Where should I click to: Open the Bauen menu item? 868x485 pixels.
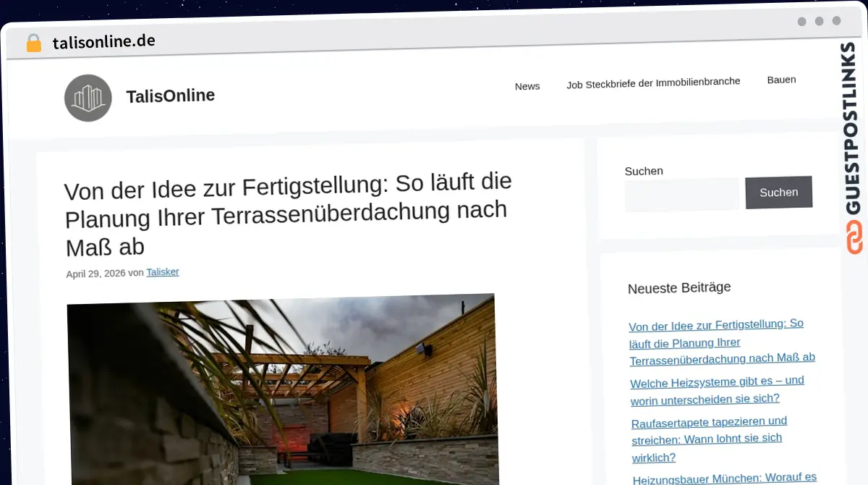pos(781,80)
